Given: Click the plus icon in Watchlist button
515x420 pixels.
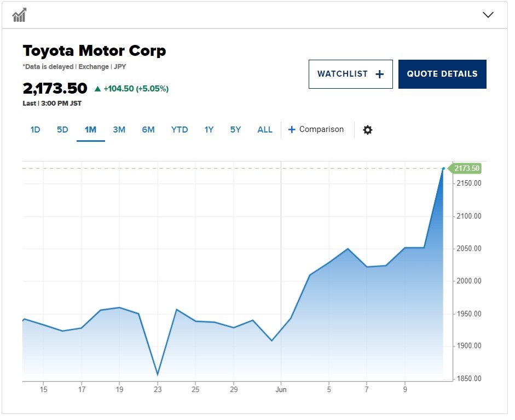Looking at the screenshot, I should [380, 74].
